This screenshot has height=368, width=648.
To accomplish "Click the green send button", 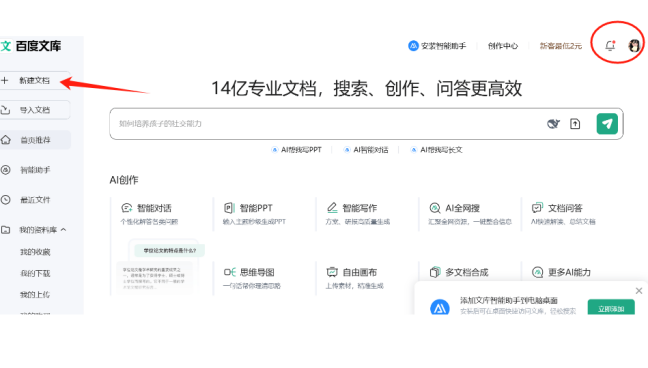I will point(607,124).
